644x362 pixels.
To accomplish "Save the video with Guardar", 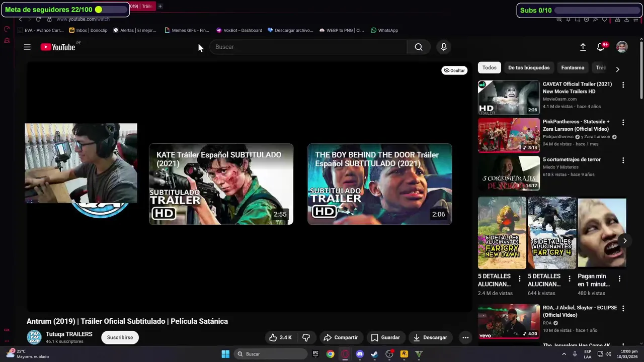I will pos(385,337).
